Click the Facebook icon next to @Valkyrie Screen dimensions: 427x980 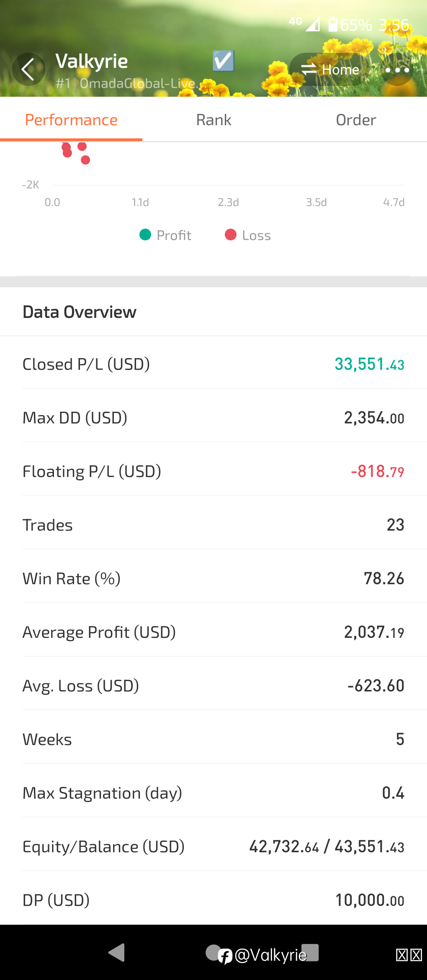pos(225,956)
